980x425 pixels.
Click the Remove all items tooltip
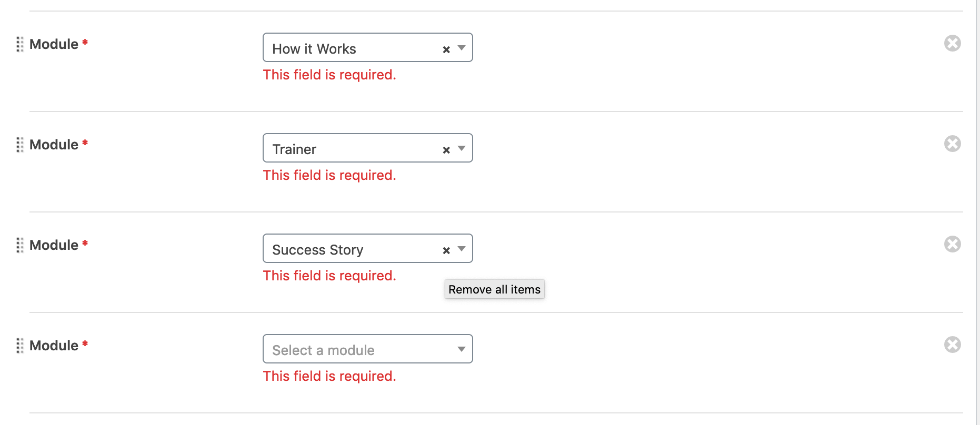(494, 289)
